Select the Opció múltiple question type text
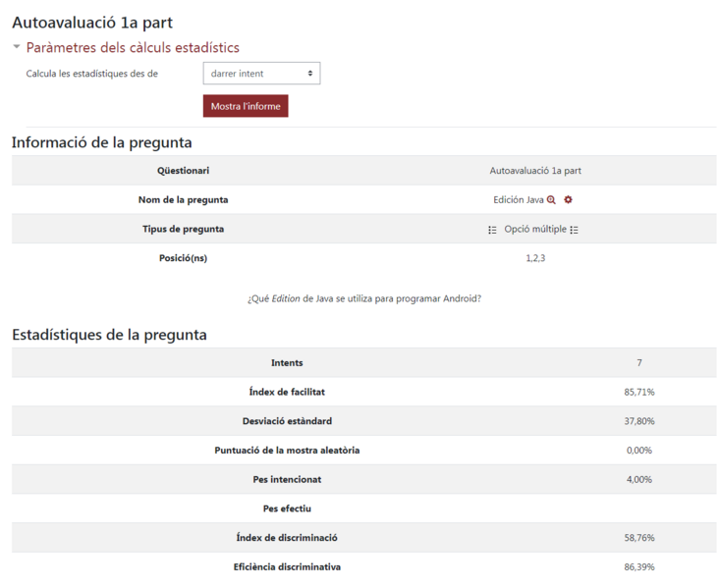The width and height of the screenshot is (719, 588). (x=533, y=230)
